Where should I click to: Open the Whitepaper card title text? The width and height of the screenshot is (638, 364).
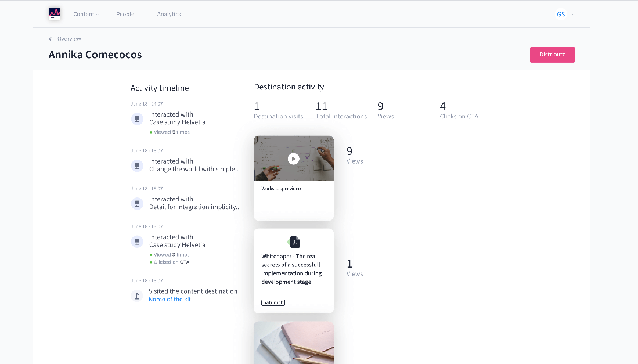pyautogui.click(x=291, y=269)
